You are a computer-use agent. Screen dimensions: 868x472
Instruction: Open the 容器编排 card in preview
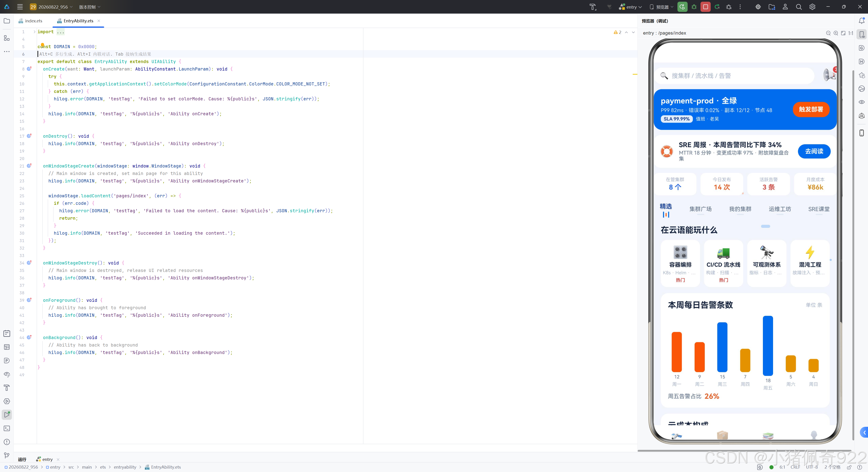click(x=680, y=263)
